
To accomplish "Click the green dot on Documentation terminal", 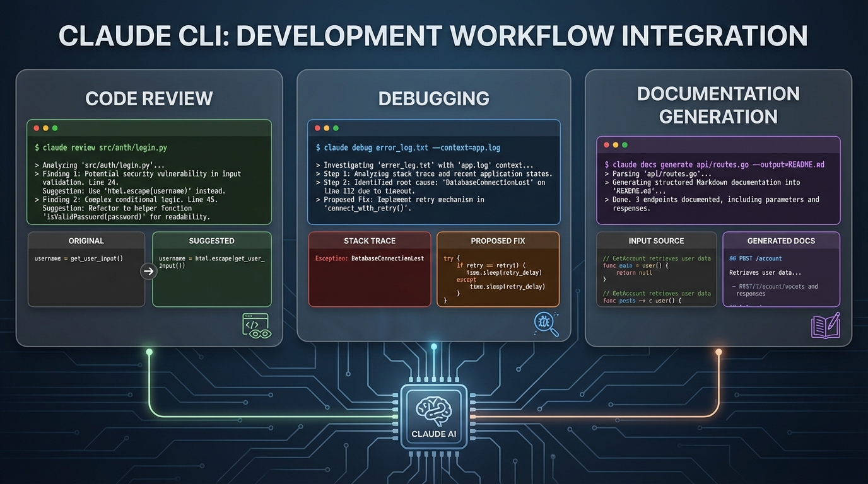I will click(x=624, y=144).
